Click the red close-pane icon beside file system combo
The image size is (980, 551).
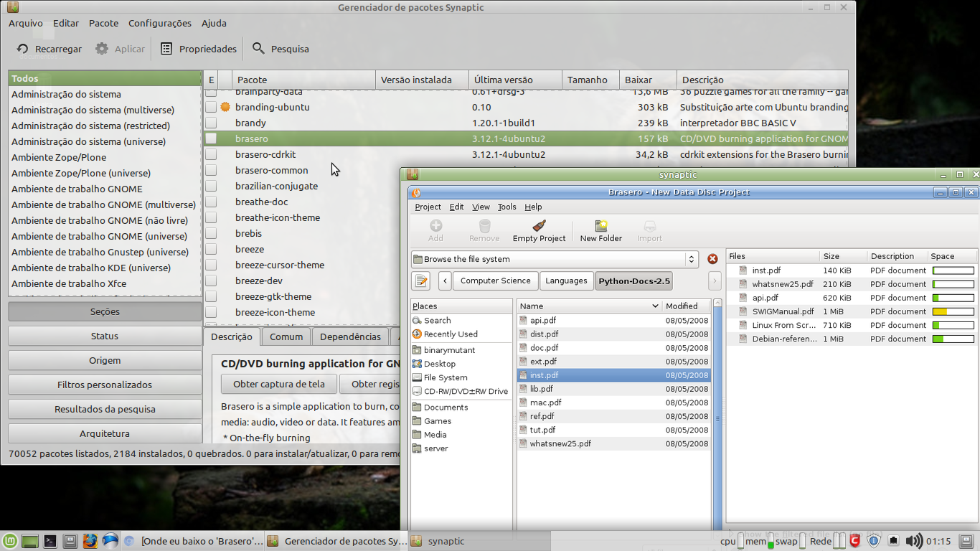(x=712, y=259)
